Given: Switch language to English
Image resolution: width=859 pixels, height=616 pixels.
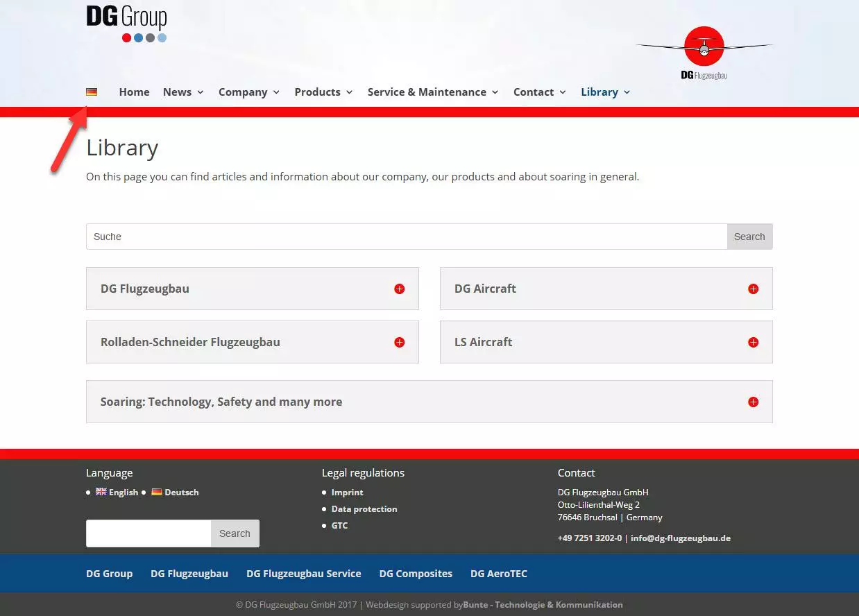Looking at the screenshot, I should point(124,492).
